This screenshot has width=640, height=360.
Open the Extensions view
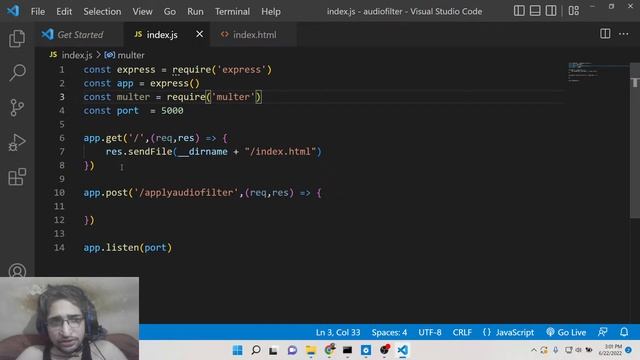17,177
